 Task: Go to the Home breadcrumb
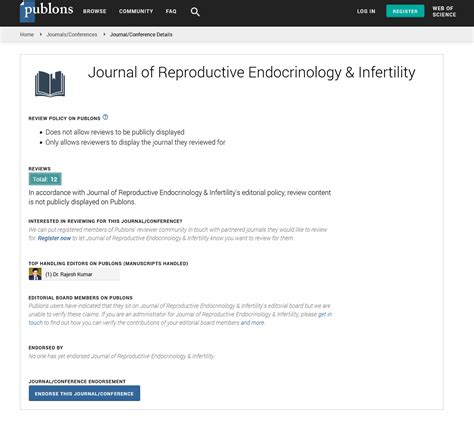[x=27, y=34]
